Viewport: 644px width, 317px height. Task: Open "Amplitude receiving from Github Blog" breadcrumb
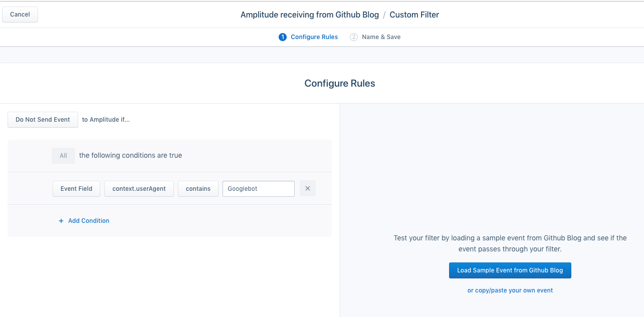pos(309,15)
